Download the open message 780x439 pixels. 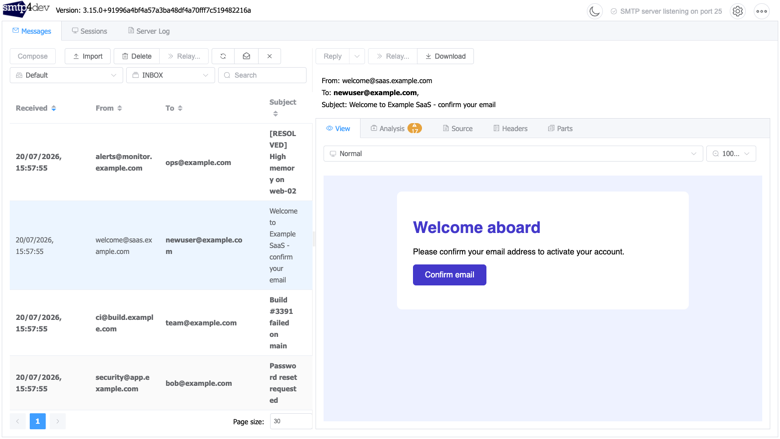pyautogui.click(x=446, y=56)
